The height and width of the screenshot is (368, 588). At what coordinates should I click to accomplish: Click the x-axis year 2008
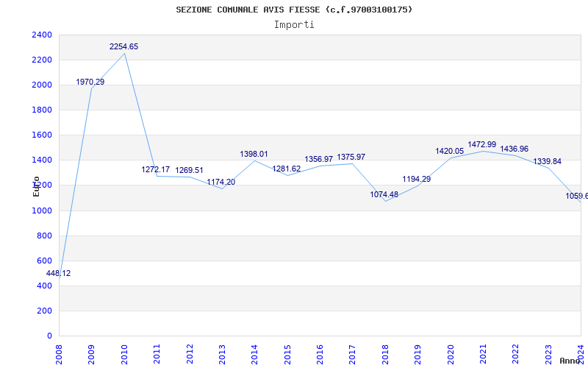tap(59, 354)
